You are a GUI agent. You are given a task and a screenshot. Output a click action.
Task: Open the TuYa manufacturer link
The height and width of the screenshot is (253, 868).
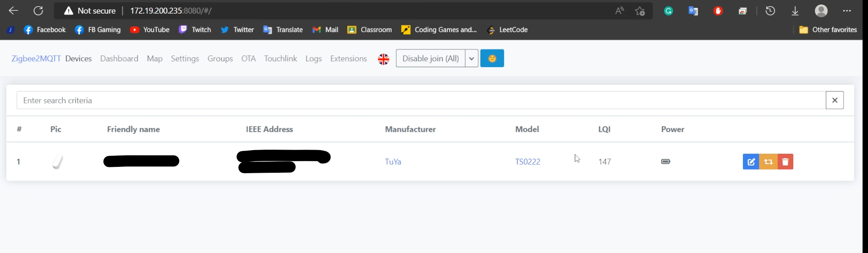[x=393, y=162]
